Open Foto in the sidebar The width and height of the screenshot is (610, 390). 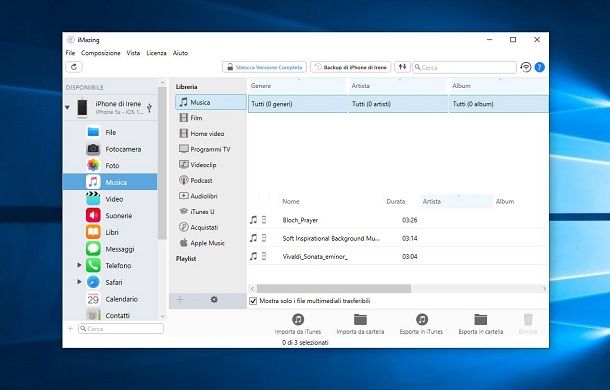110,165
